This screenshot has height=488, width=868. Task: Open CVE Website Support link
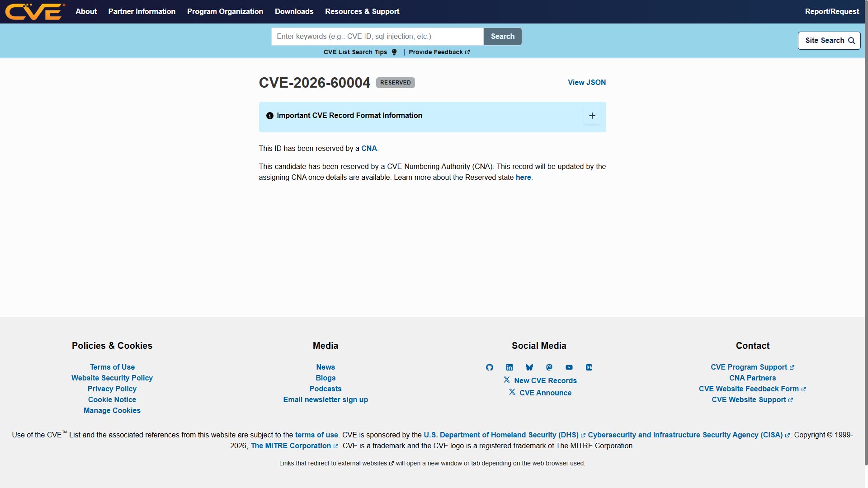click(752, 399)
